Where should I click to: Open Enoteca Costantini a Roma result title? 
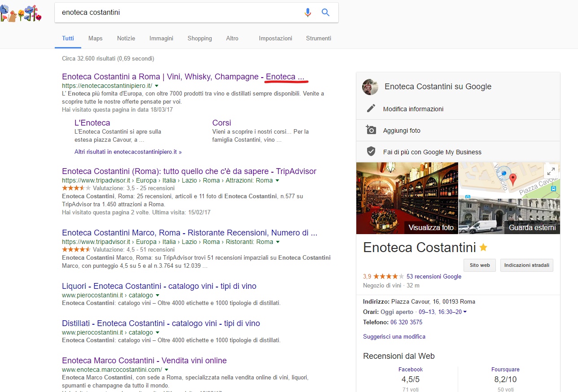(x=183, y=77)
